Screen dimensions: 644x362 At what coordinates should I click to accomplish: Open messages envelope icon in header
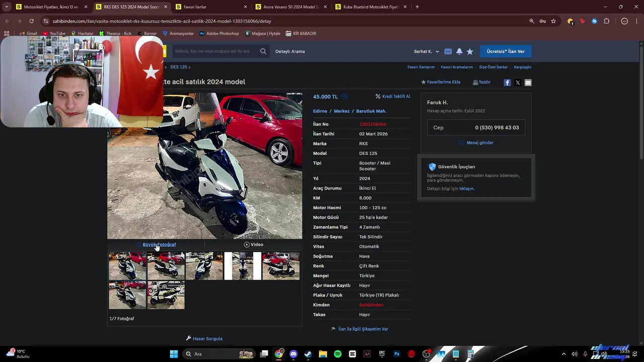pos(448,51)
